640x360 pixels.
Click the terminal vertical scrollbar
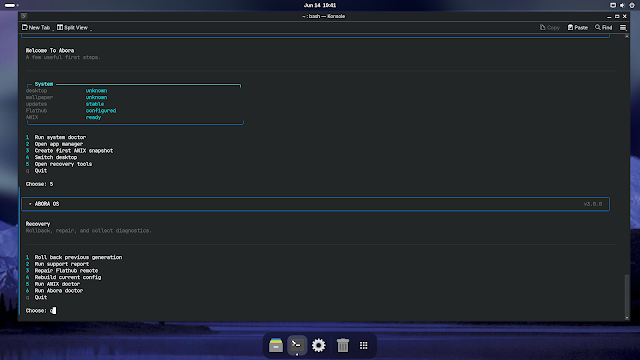click(627, 294)
